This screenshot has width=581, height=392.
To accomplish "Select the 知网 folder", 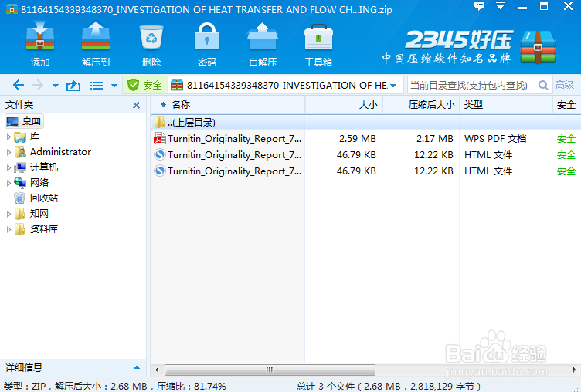I will tap(32, 214).
